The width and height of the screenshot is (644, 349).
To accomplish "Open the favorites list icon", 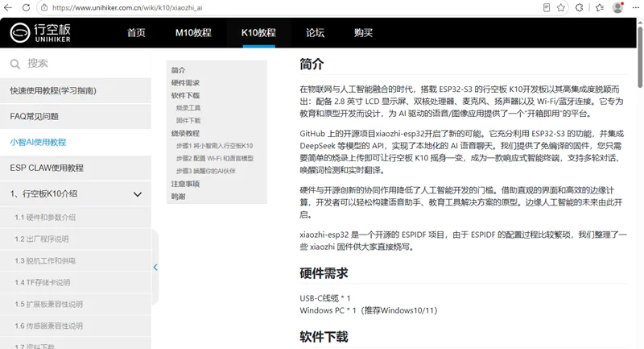I will click(x=600, y=7).
